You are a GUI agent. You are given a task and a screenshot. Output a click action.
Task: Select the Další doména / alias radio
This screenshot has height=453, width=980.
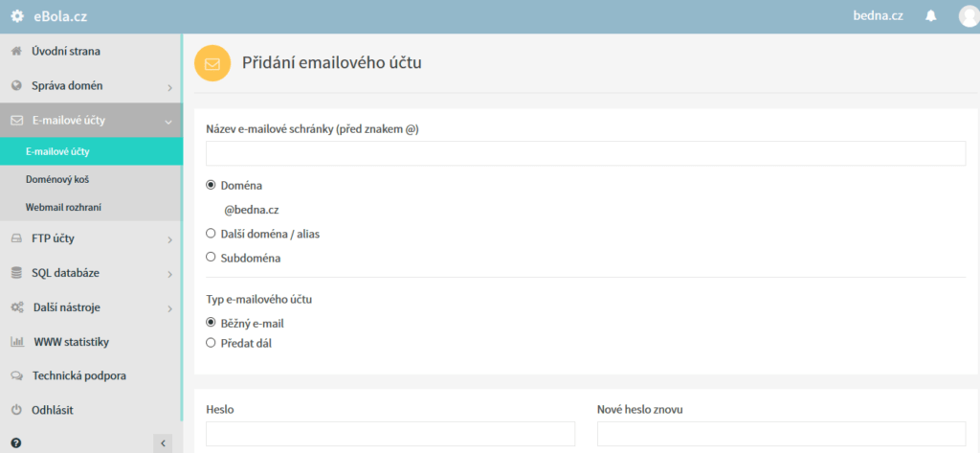[211, 234]
